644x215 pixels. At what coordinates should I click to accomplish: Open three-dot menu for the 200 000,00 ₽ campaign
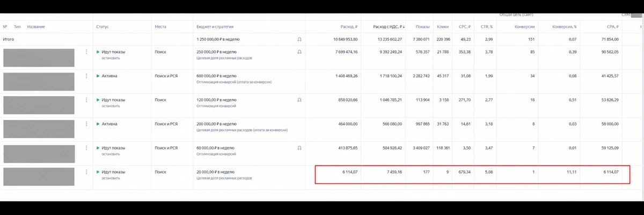pyautogui.click(x=86, y=124)
